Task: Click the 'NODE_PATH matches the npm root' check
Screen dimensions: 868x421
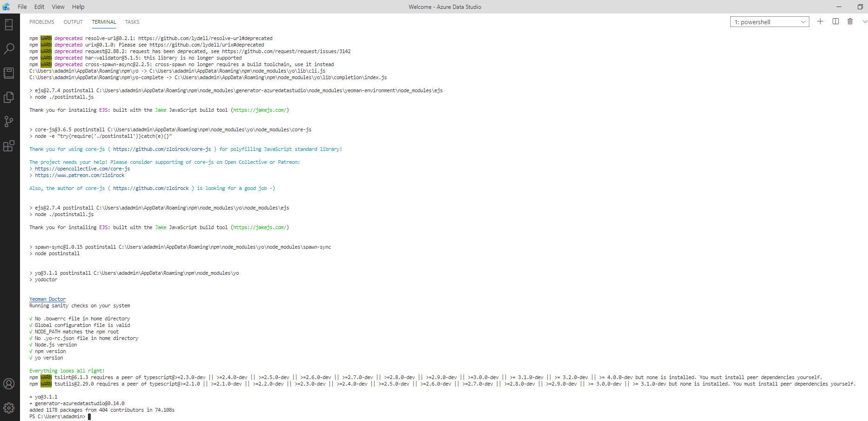Action: 74,332
